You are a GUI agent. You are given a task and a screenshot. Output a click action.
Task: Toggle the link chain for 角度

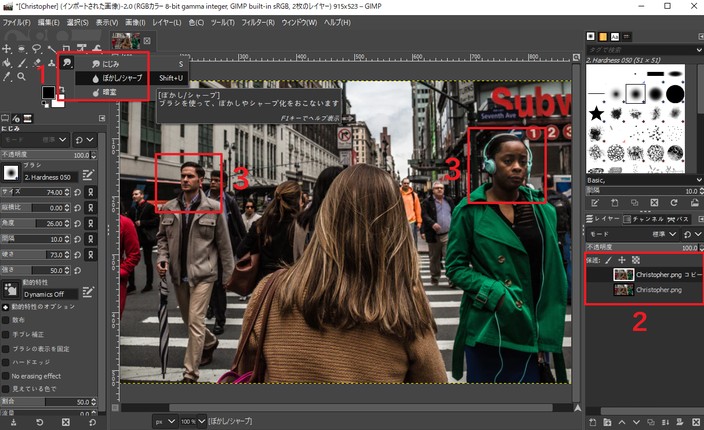pos(91,224)
